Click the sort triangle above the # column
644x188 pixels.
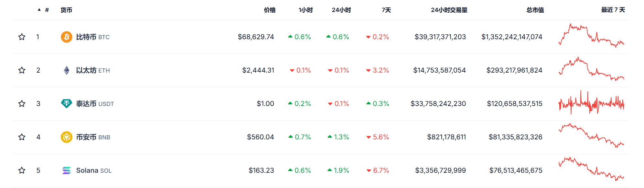click(x=39, y=10)
